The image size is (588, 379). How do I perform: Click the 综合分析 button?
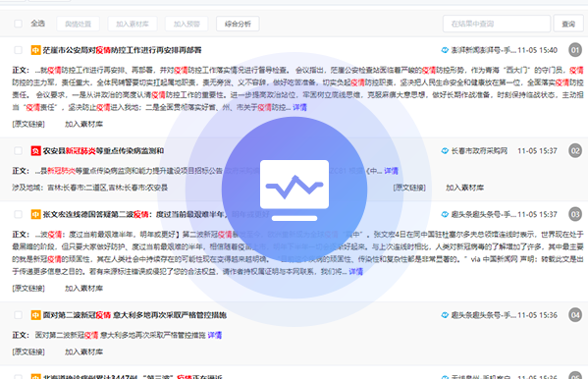click(238, 24)
